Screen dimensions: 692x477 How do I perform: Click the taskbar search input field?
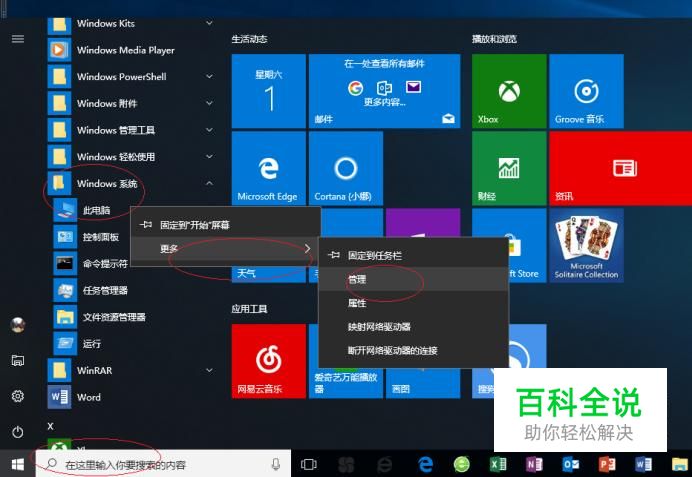pyautogui.click(x=163, y=464)
